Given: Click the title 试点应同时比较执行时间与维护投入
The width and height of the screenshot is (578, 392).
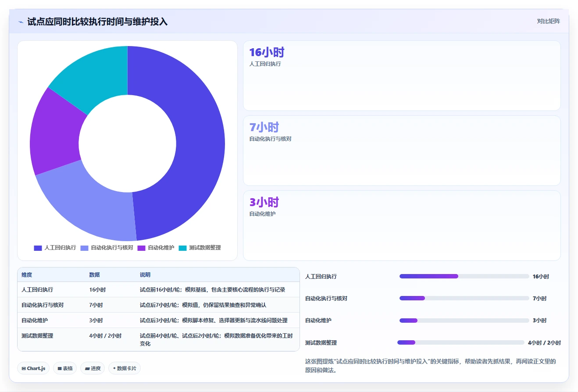Looking at the screenshot, I should point(97,21).
